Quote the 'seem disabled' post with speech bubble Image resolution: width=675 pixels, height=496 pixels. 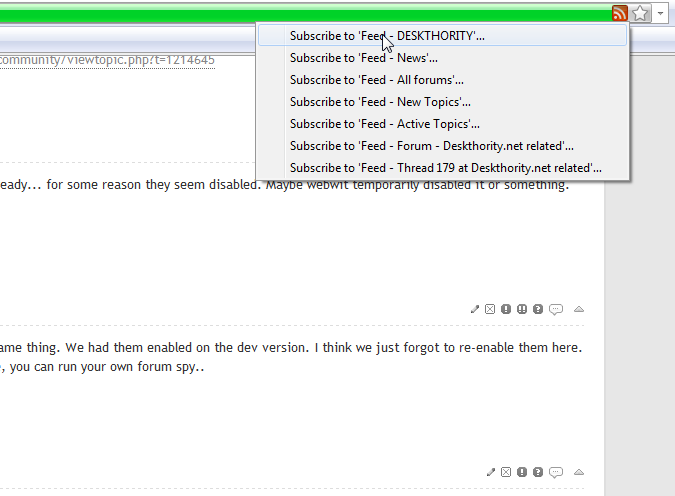556,309
